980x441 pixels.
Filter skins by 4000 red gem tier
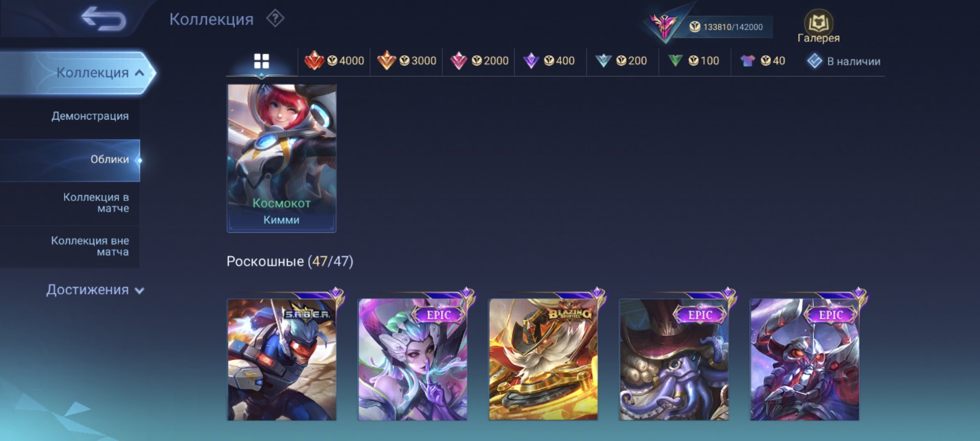tap(334, 61)
